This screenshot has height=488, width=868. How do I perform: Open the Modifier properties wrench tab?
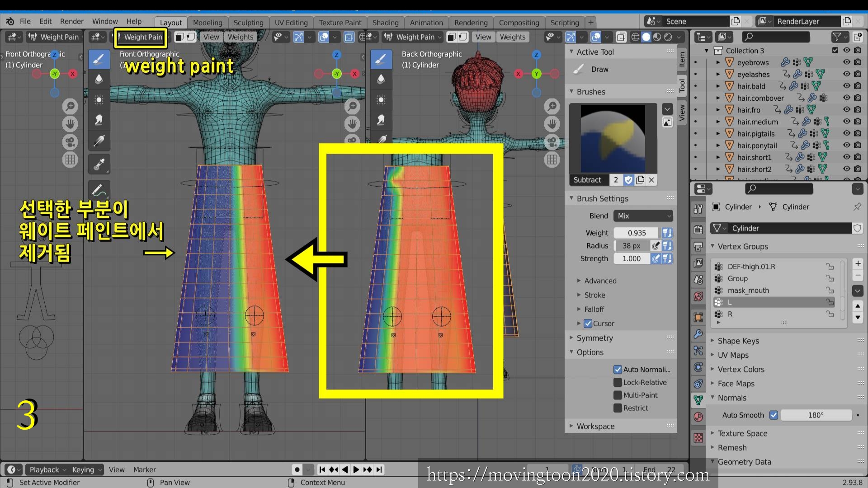[698, 334]
